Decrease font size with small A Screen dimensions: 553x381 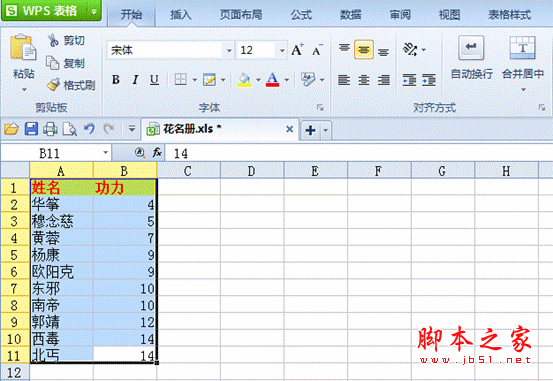click(317, 50)
